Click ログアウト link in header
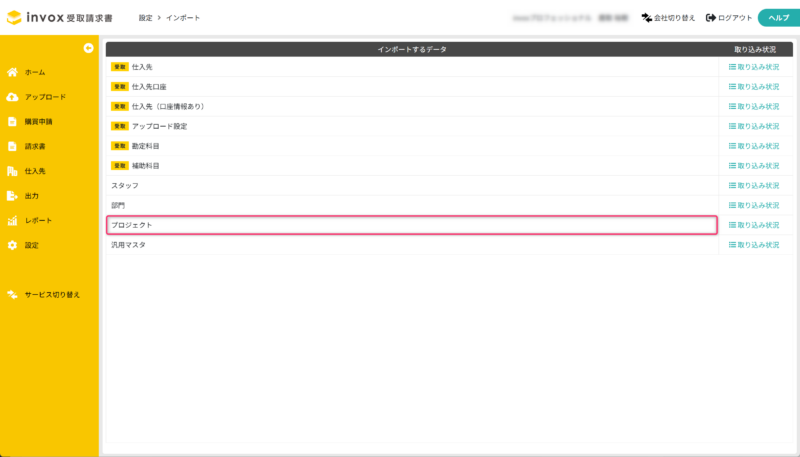 tap(735, 18)
